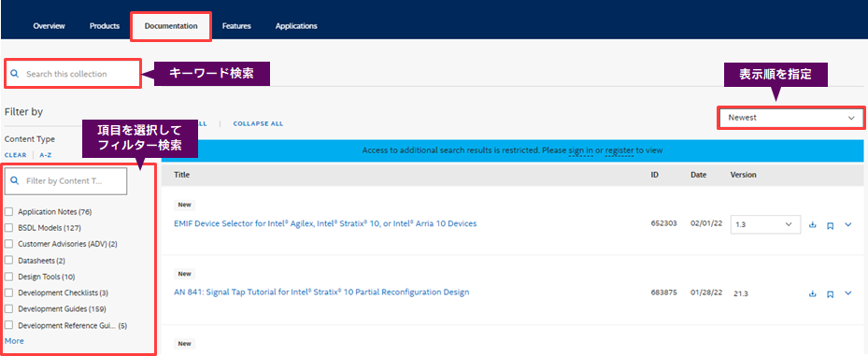Check the Application Notes (76) filter
Screen dimensions: 868x356
8,211
